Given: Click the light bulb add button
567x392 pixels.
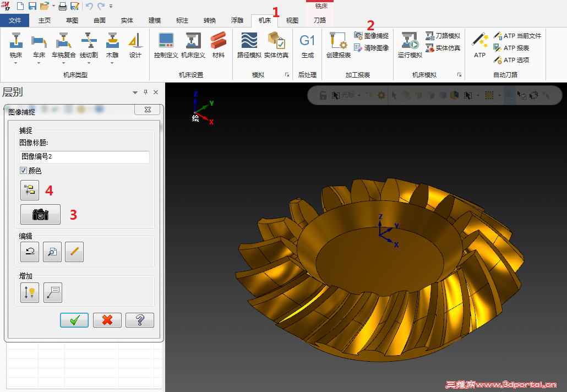Looking at the screenshot, I should [x=30, y=292].
